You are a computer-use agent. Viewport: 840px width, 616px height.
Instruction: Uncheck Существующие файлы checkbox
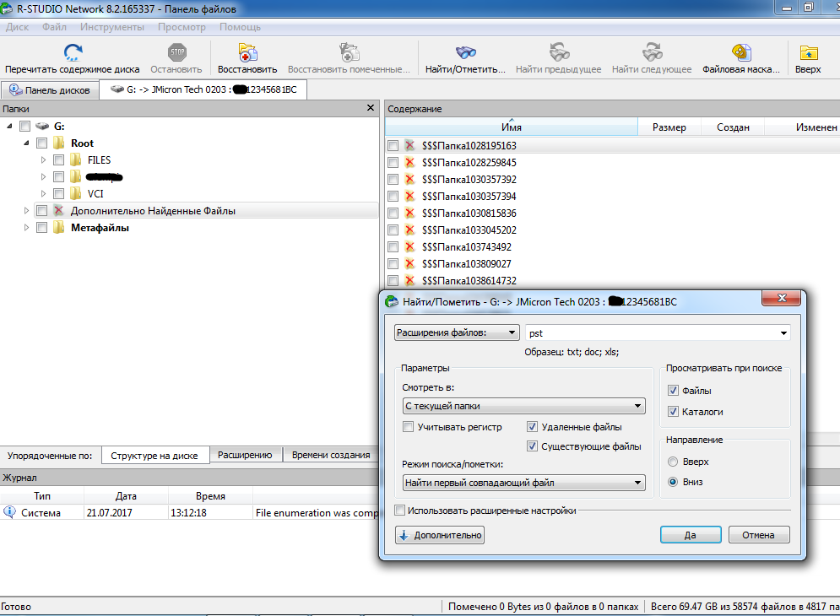coord(532,446)
